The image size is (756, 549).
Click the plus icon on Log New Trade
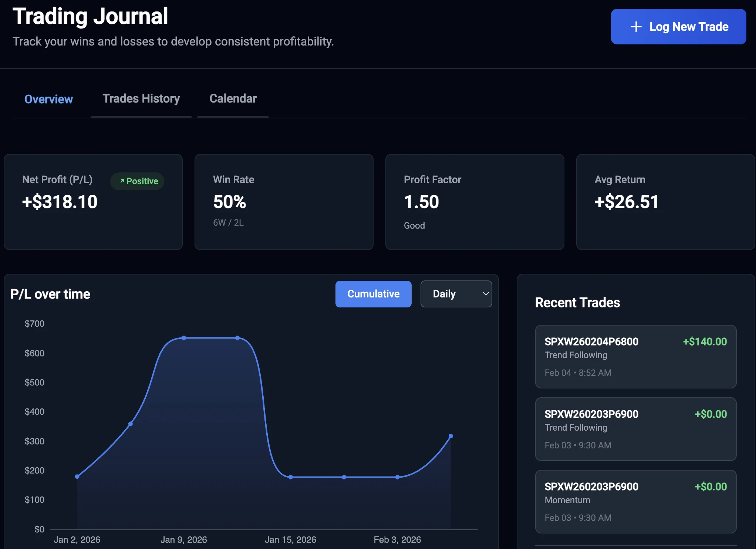(x=635, y=27)
